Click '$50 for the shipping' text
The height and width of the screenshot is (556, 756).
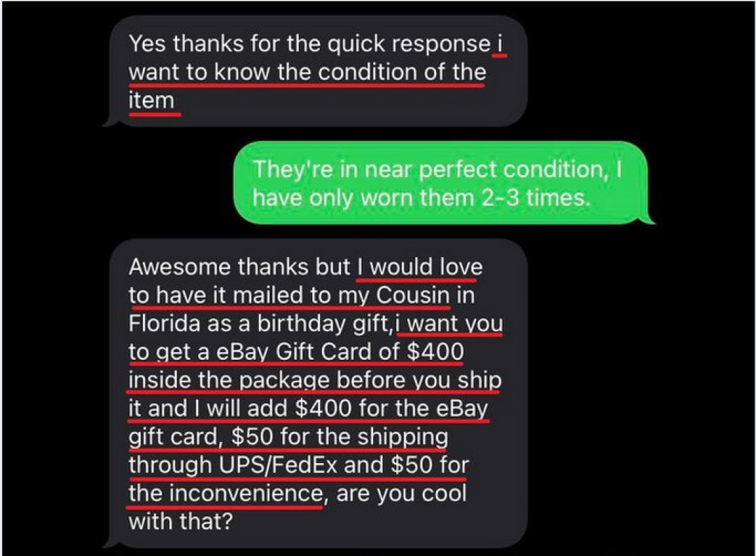click(339, 437)
